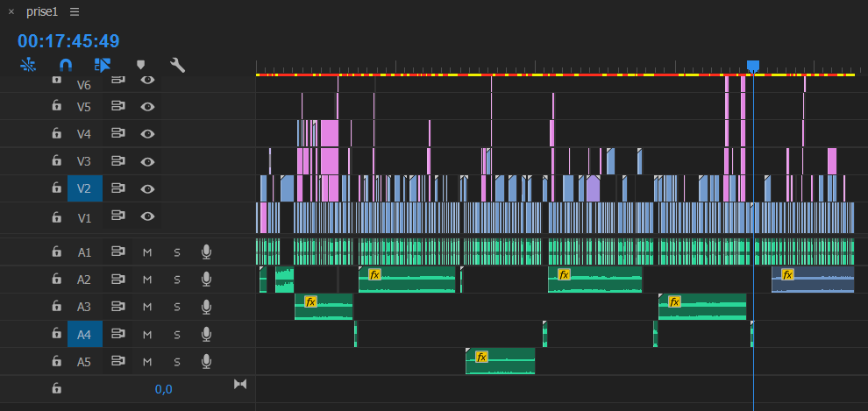868x411 pixels.
Task: Click the master track output bowtie icon
Action: [240, 384]
